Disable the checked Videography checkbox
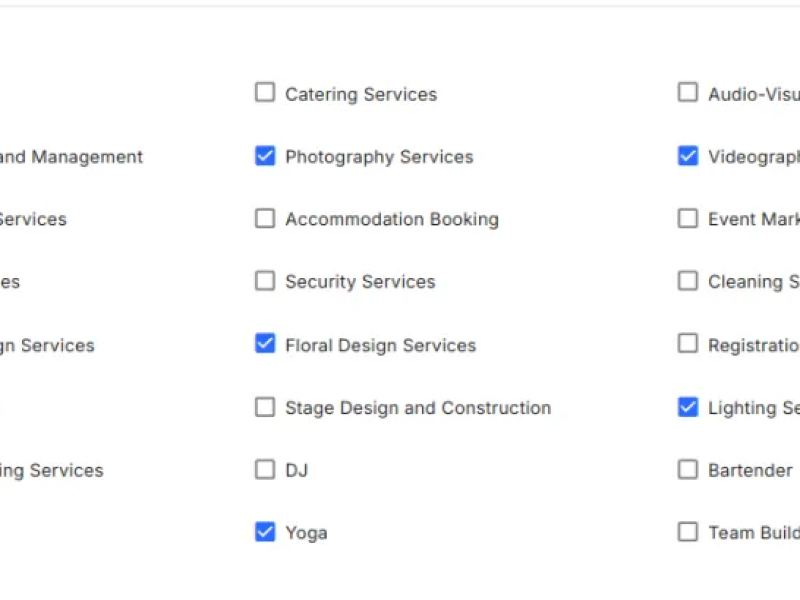 click(x=688, y=156)
